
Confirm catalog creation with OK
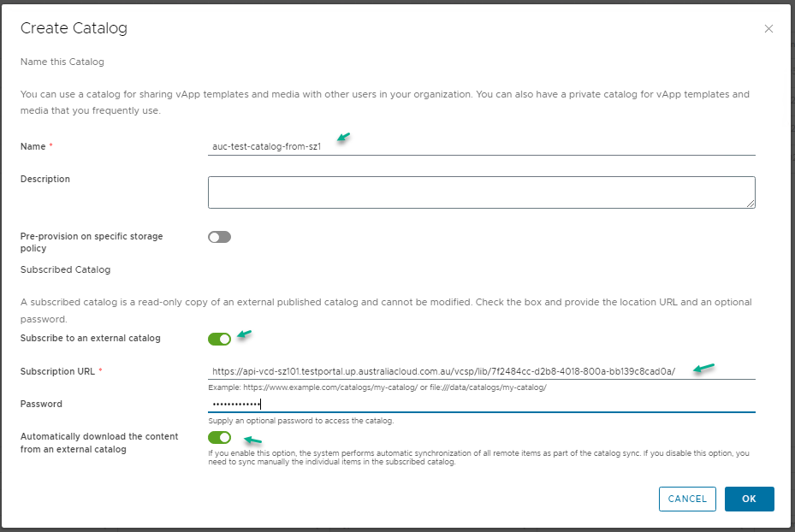(x=749, y=499)
